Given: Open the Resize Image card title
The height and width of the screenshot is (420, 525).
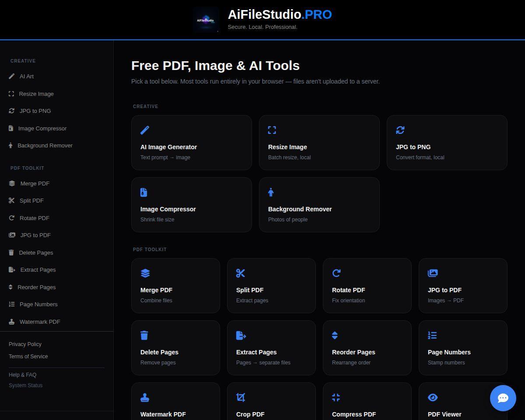Looking at the screenshot, I should click(x=287, y=147).
